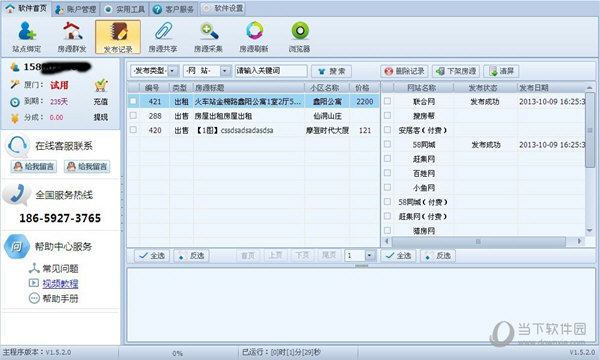
Task: Open the 房源共享 paperclip sharing tool
Action: (163, 37)
